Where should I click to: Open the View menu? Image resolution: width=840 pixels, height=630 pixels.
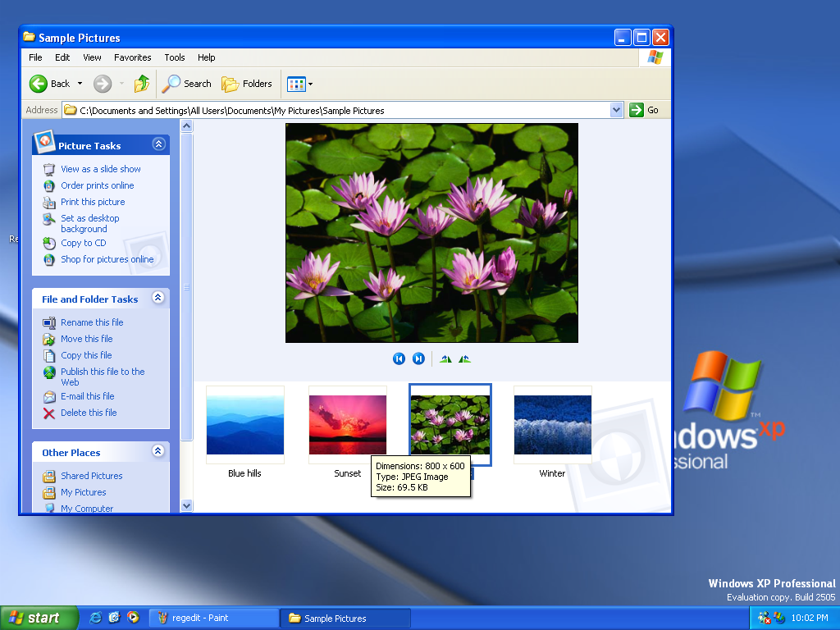(92, 57)
